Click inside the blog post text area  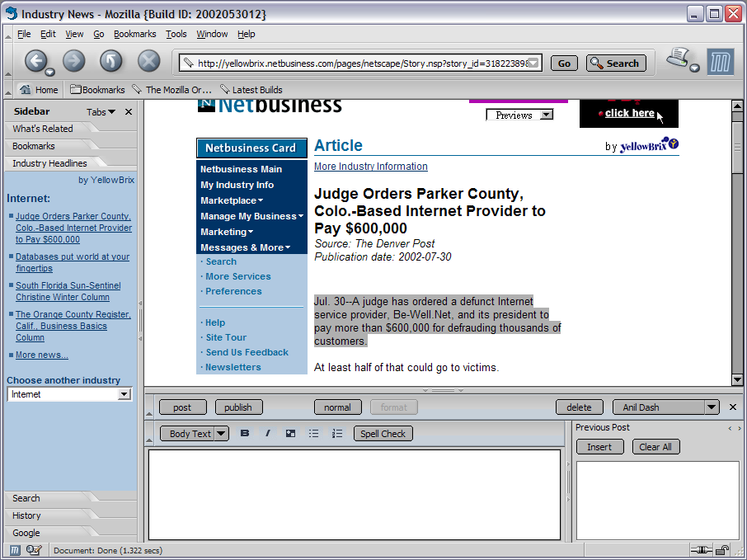pyautogui.click(x=355, y=495)
